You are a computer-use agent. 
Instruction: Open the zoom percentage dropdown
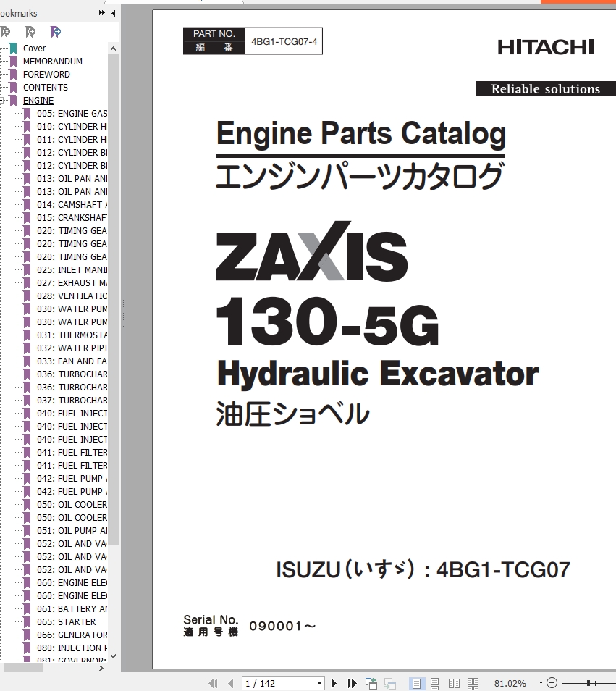[x=541, y=682]
